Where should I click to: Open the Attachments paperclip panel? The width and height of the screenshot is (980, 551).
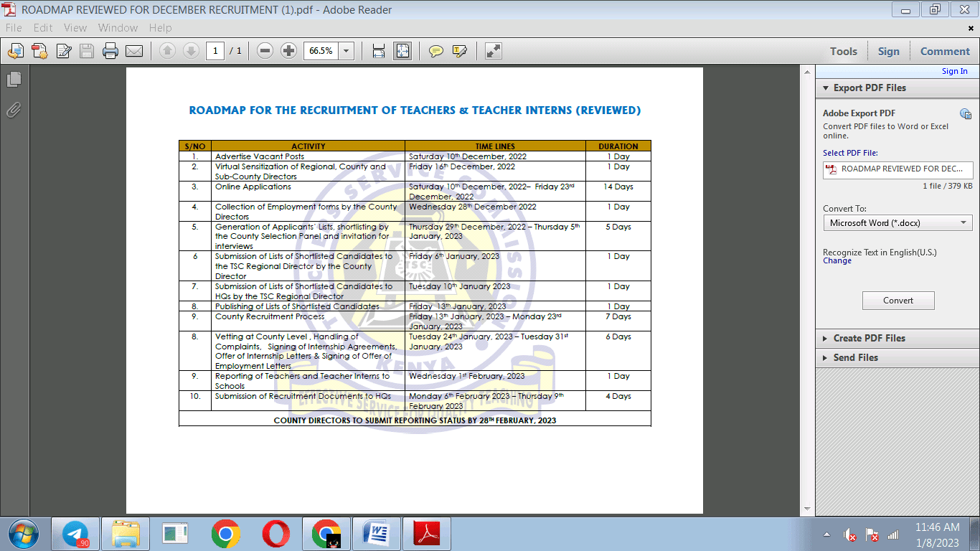(14, 110)
